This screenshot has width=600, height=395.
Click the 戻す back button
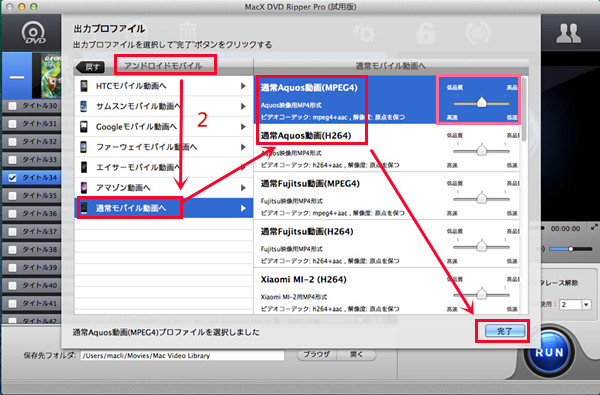(x=90, y=67)
